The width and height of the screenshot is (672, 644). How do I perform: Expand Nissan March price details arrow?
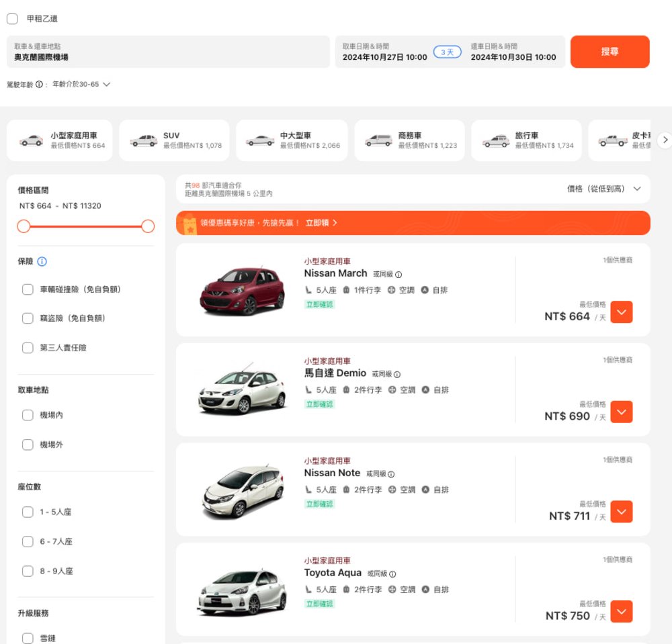(622, 312)
